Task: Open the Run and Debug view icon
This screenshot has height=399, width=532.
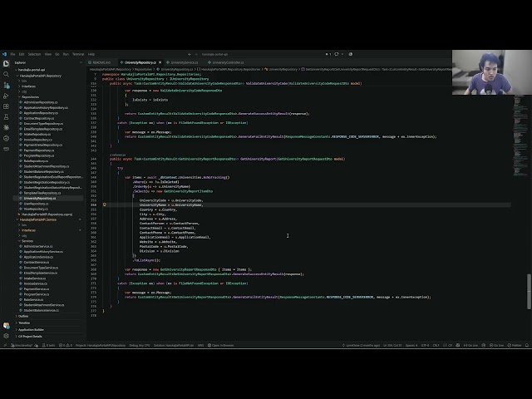Action: click(x=6, y=96)
